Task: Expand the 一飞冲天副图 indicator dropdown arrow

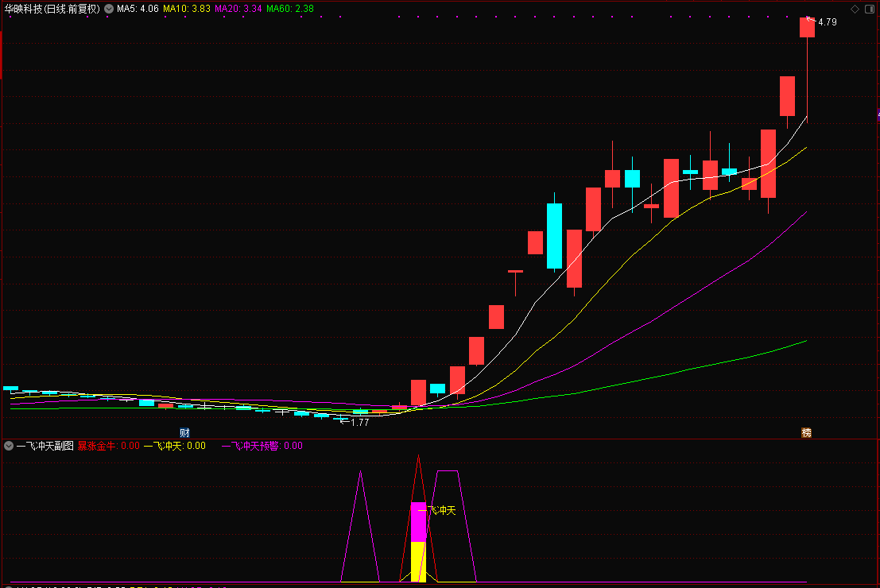Action: [9, 446]
